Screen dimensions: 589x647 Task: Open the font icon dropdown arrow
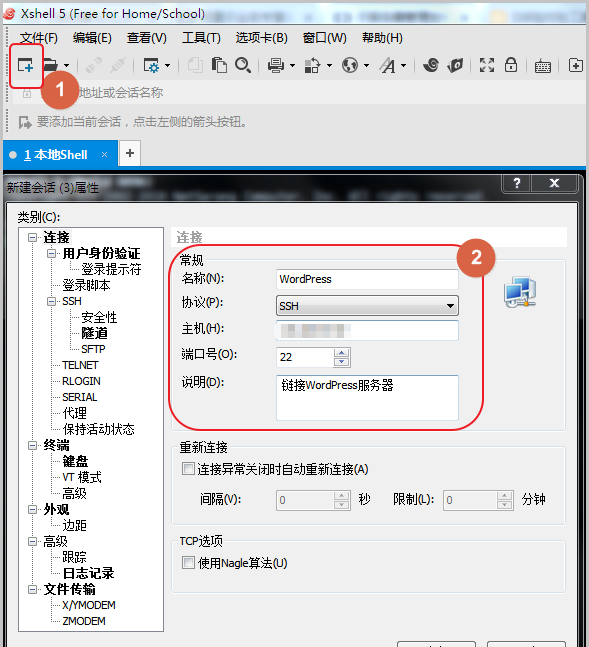pyautogui.click(x=403, y=65)
